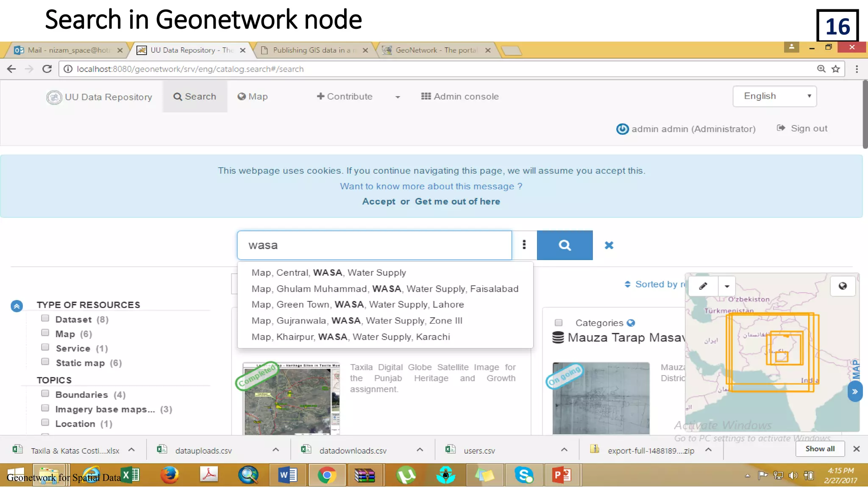Select suggestion Khairpur, WASA, Water Supply, Karachi
This screenshot has width=868, height=488.
(351, 337)
